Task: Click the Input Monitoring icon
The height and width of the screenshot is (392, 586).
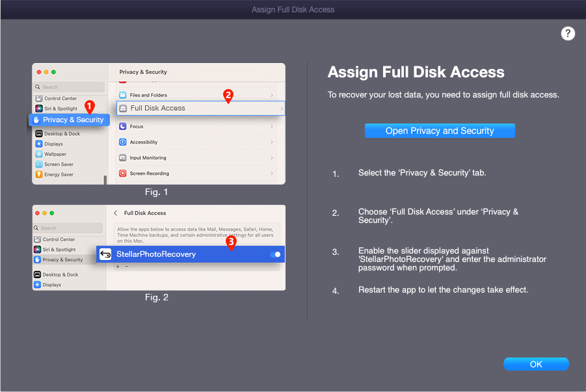Action: point(122,158)
